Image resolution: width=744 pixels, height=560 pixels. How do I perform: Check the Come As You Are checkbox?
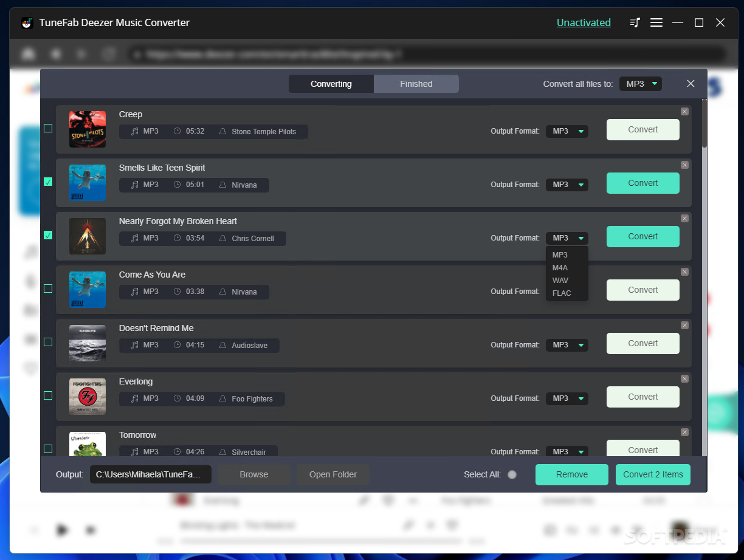tap(48, 289)
